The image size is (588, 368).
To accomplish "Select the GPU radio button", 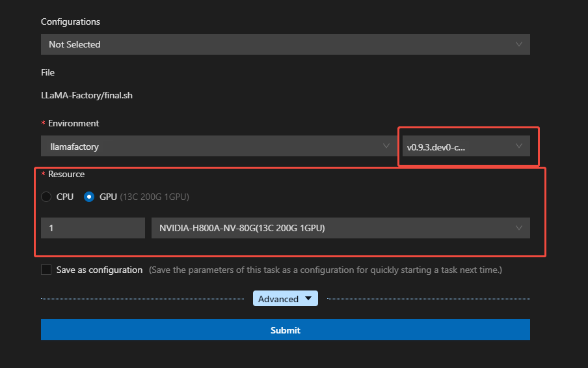I will [89, 197].
